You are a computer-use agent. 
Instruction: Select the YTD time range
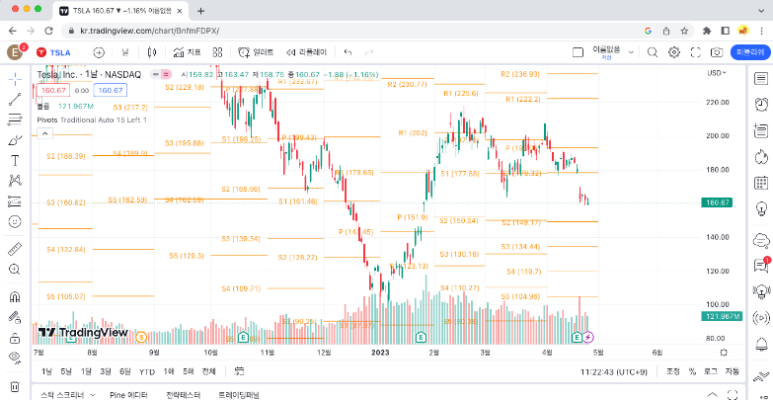(x=146, y=371)
